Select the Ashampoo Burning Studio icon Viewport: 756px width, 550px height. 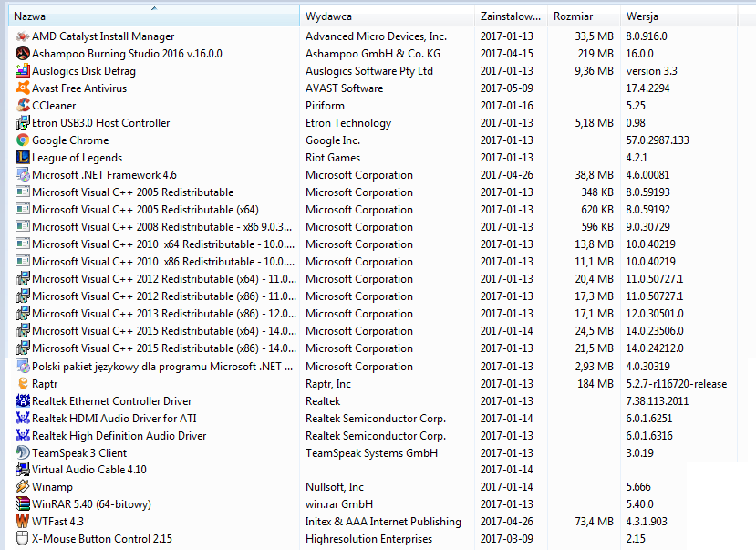(23, 54)
